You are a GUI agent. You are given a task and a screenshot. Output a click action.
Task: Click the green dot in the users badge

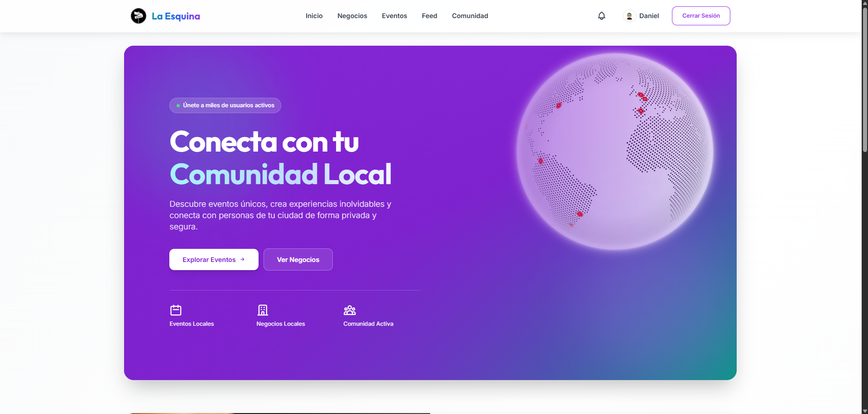coord(178,105)
